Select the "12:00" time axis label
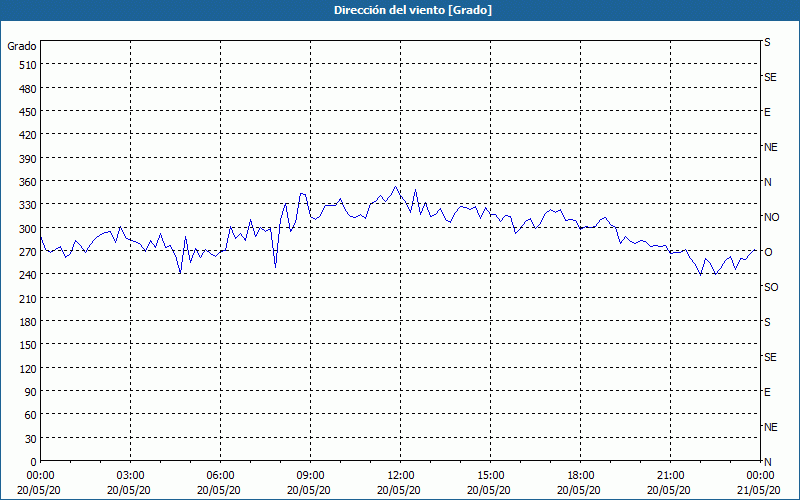 tap(401, 476)
